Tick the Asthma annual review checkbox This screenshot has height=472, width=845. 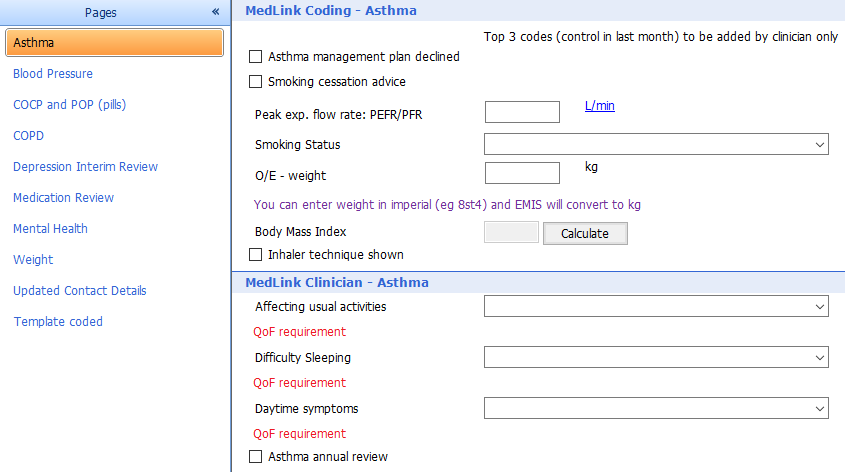tap(255, 456)
